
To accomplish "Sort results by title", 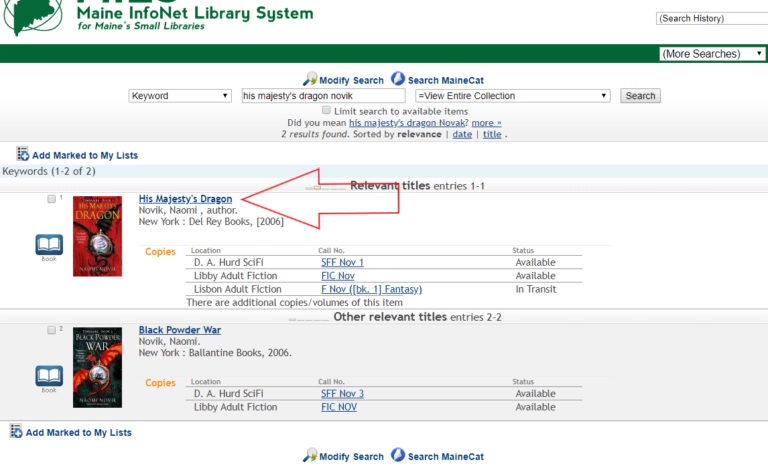I will pyautogui.click(x=492, y=134).
